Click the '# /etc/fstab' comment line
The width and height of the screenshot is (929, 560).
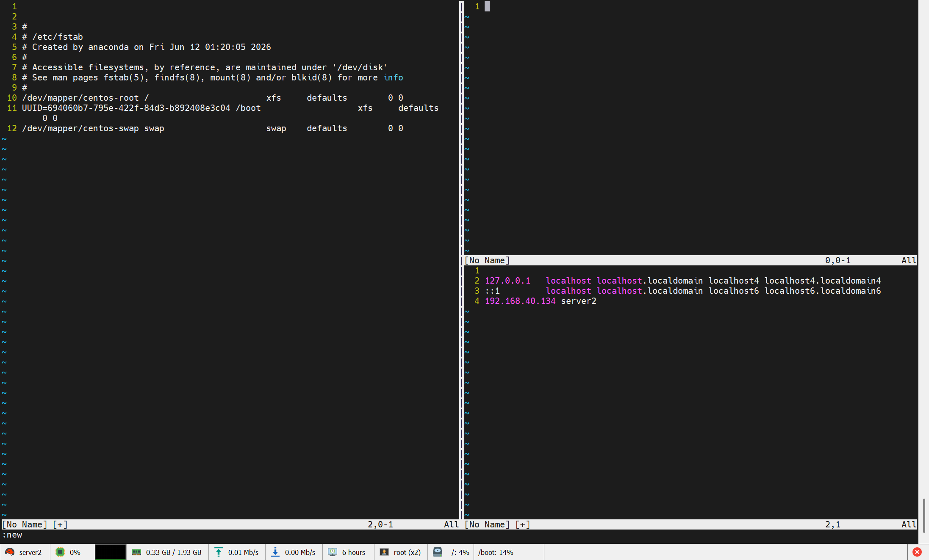click(53, 37)
